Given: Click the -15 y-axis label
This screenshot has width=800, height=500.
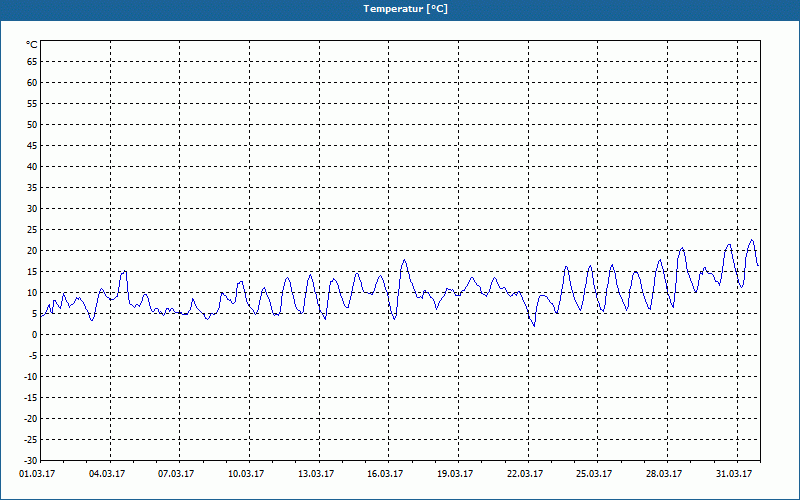Looking at the screenshot, I should 30,397.
